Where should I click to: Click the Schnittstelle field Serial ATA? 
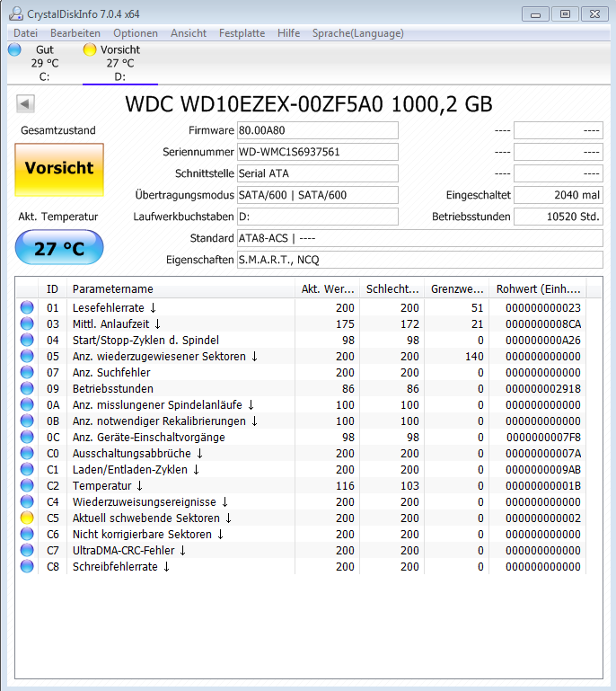318,173
